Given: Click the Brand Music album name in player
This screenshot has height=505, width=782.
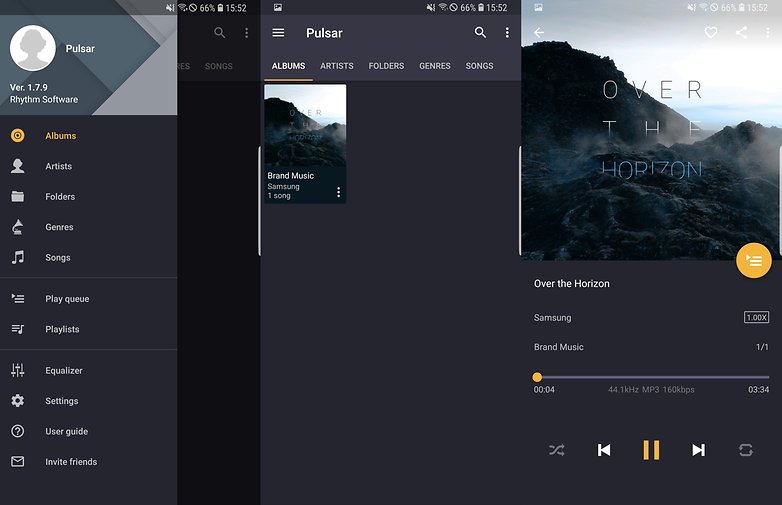Looking at the screenshot, I should (x=559, y=347).
